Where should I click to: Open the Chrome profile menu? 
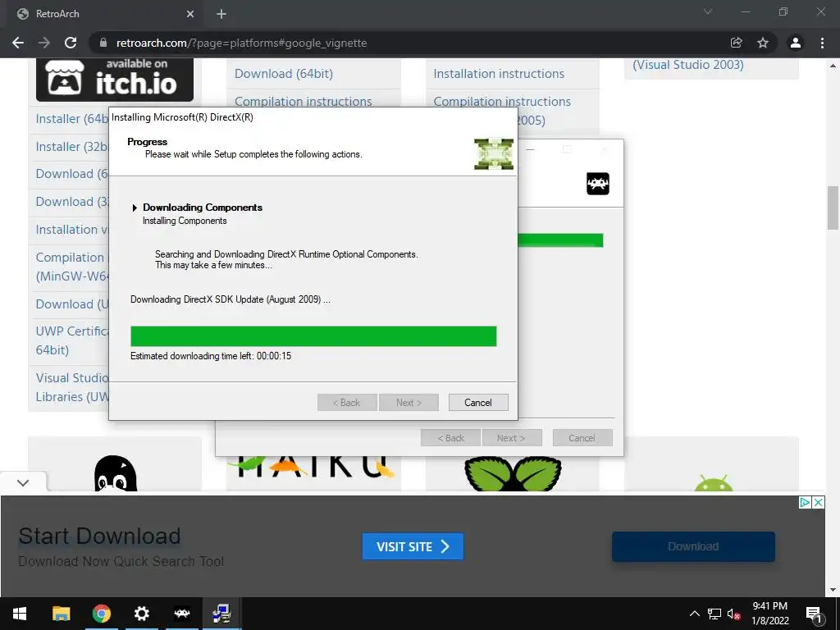point(796,43)
